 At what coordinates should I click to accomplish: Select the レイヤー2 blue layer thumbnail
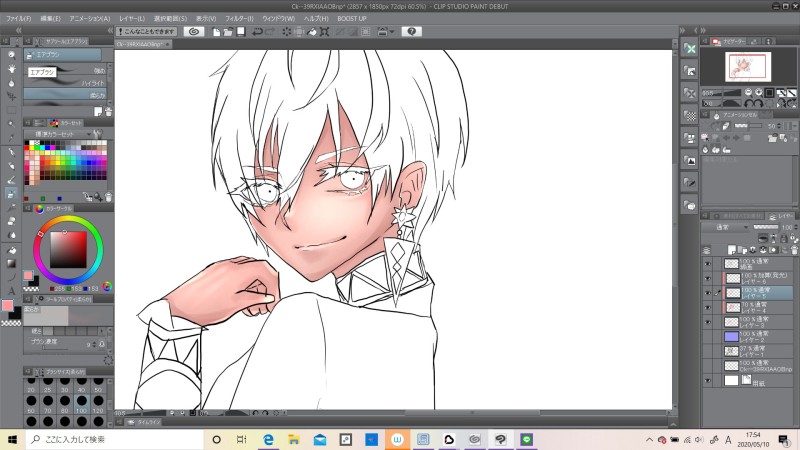[x=732, y=337]
